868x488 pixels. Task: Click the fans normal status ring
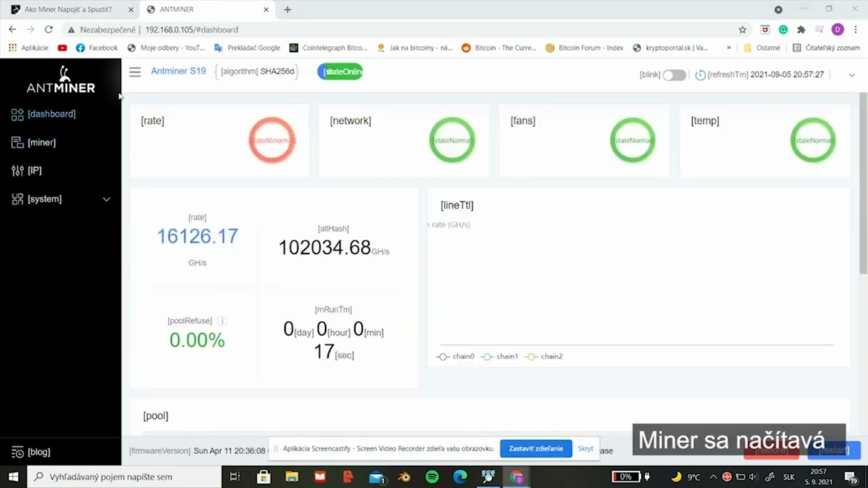tap(633, 140)
